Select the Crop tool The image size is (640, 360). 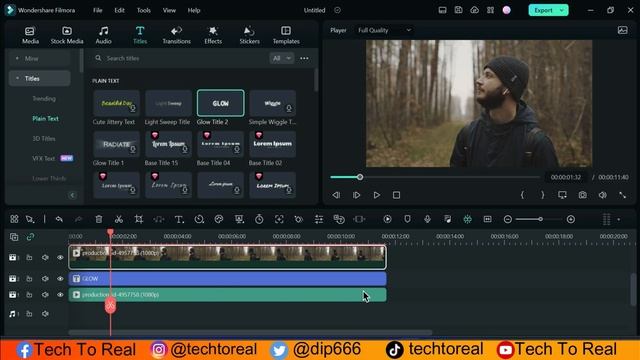(139, 219)
